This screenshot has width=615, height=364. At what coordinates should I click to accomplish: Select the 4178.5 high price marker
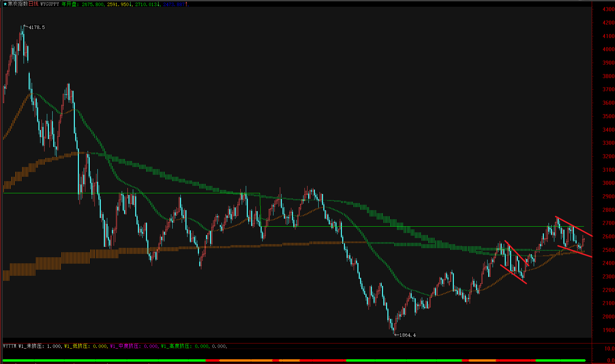(x=36, y=27)
